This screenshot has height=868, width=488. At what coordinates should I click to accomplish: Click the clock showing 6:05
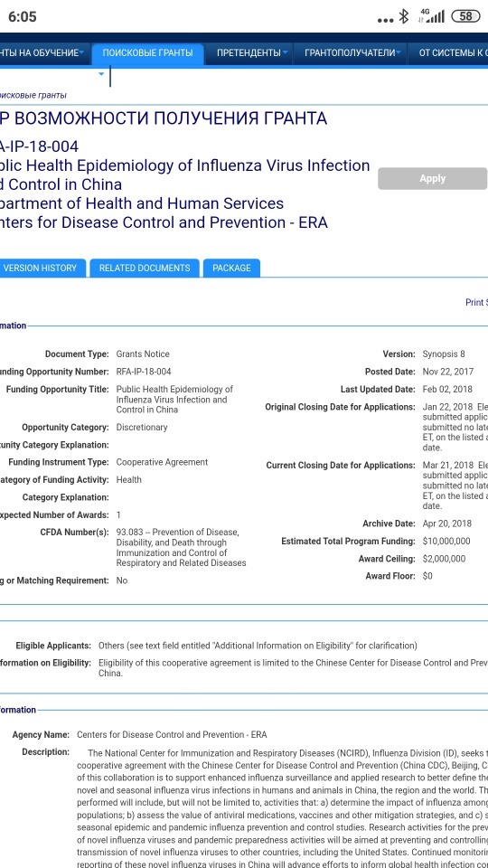point(22,16)
